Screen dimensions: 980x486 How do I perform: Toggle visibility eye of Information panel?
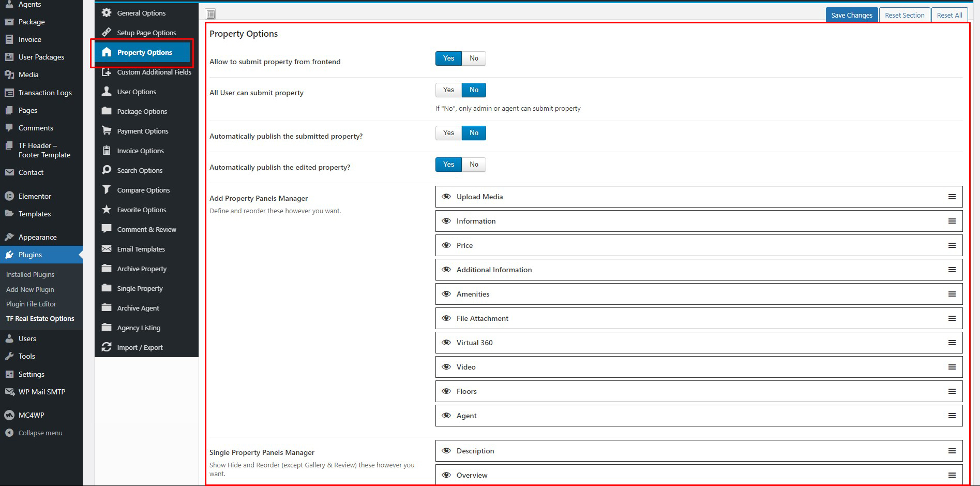[446, 221]
